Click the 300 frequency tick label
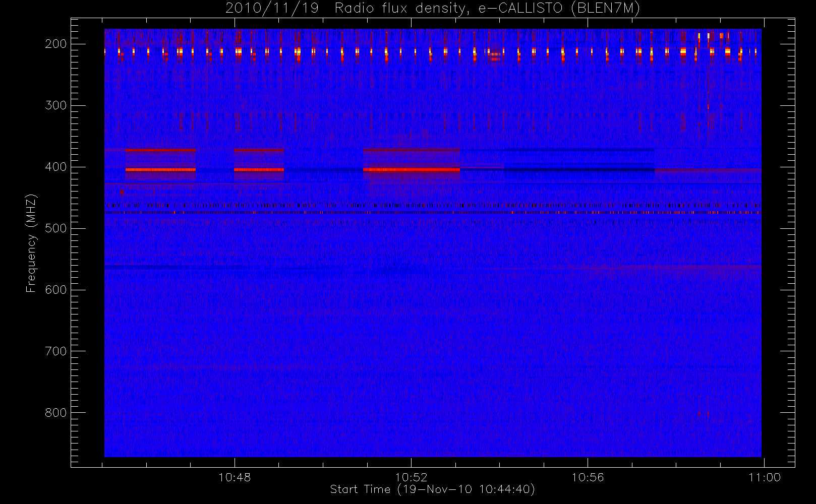This screenshot has width=816, height=504. click(x=56, y=105)
